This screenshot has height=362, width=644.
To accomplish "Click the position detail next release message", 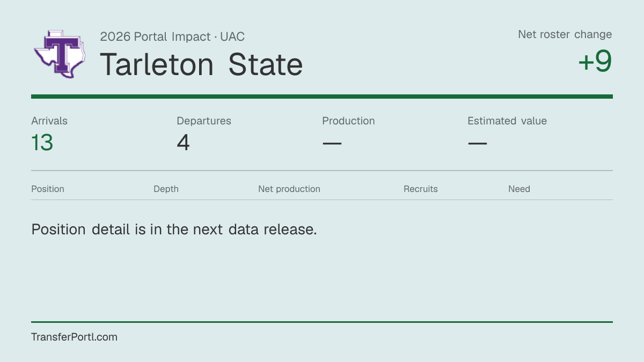I will (174, 229).
